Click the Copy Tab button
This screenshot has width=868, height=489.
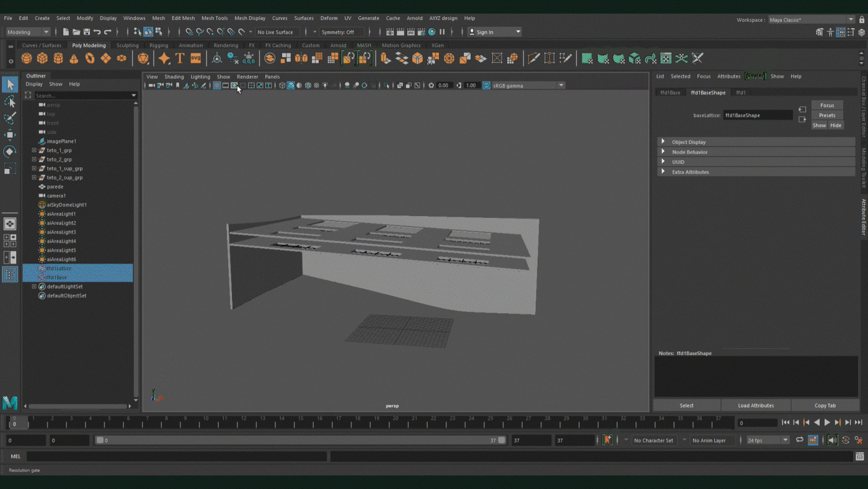tap(825, 405)
